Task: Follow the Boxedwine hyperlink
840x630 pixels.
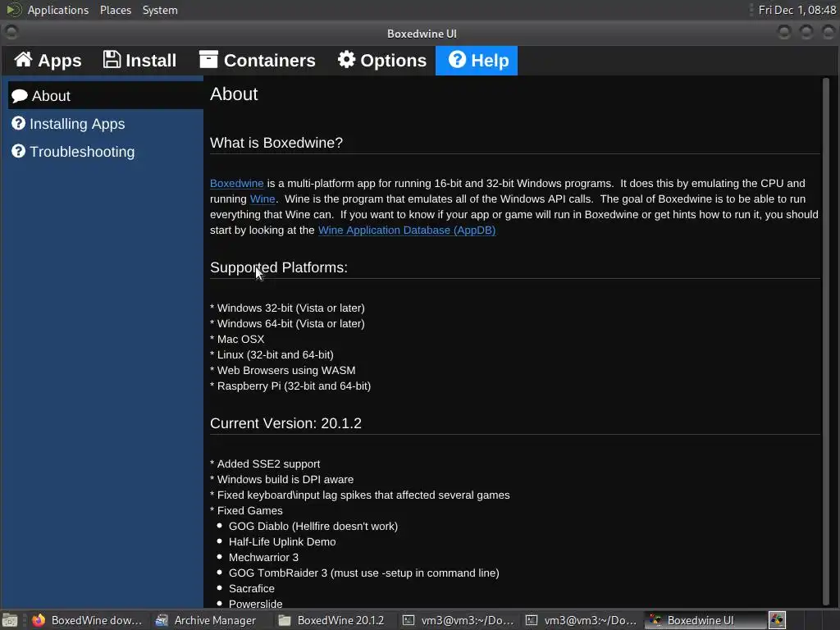Action: coord(237,183)
